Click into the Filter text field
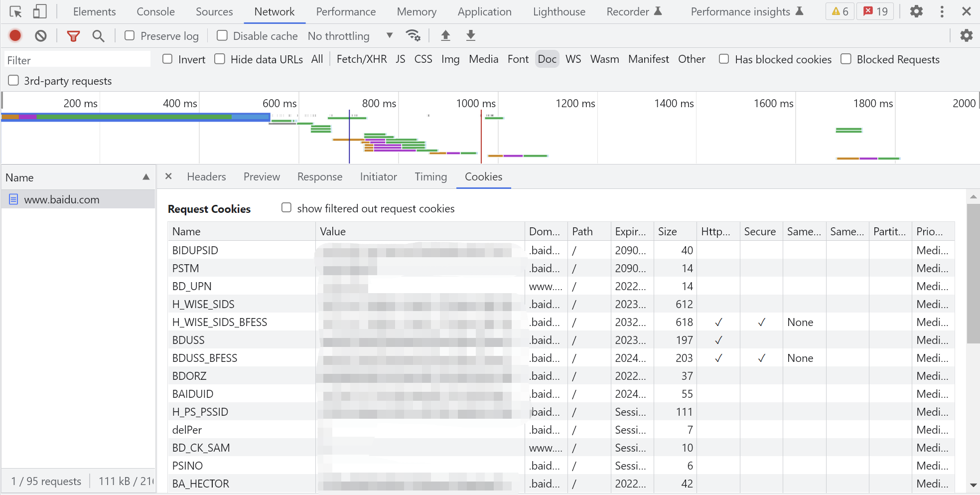Image resolution: width=980 pixels, height=495 pixels. coord(77,60)
